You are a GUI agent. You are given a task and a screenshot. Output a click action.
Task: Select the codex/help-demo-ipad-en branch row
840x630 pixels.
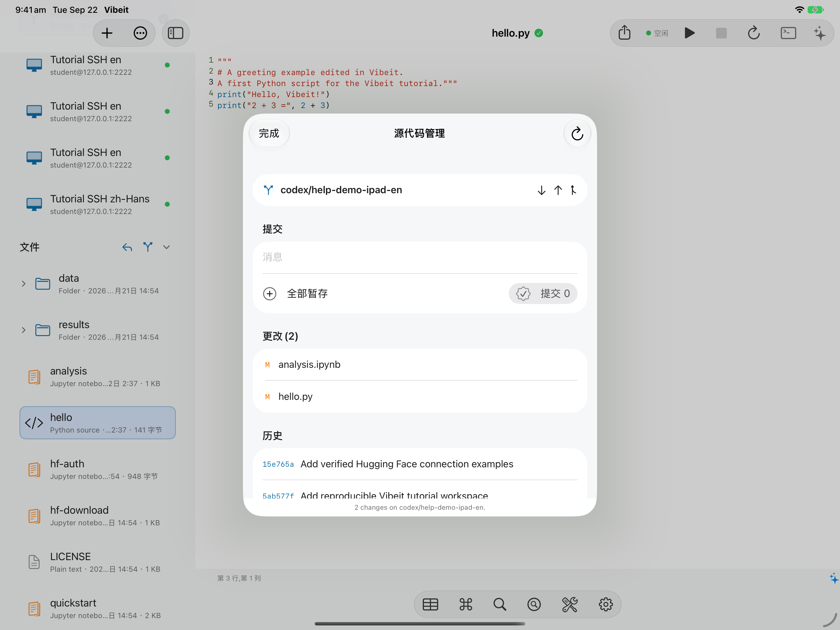coord(420,190)
